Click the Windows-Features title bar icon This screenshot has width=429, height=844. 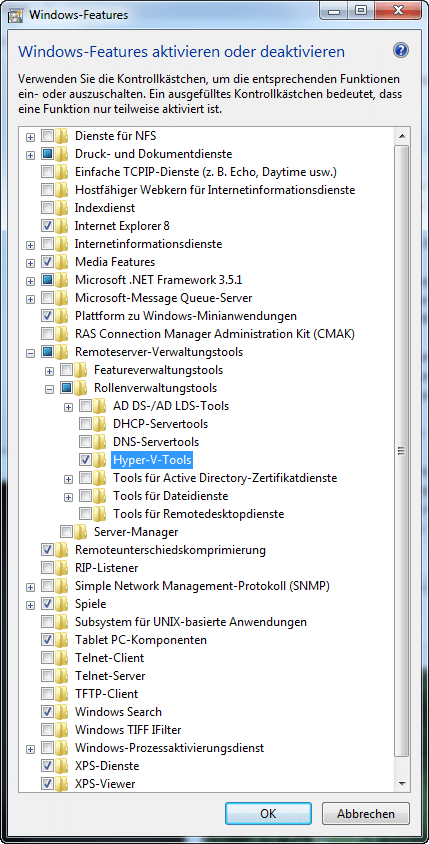click(x=16, y=13)
